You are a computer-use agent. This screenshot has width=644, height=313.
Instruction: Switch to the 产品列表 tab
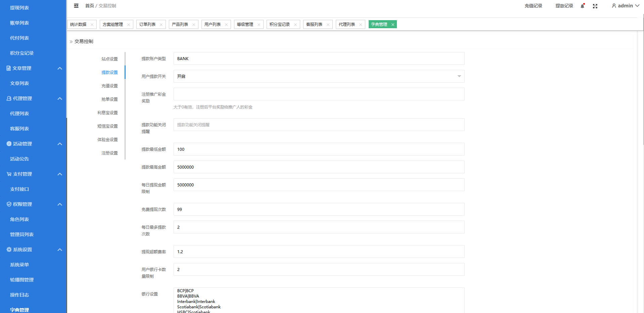180,25
